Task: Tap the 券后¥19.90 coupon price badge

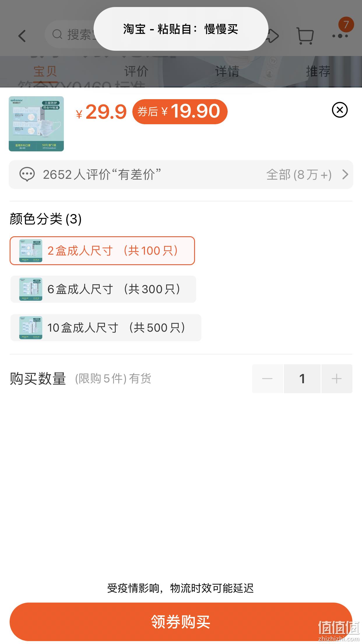Action: (180, 111)
